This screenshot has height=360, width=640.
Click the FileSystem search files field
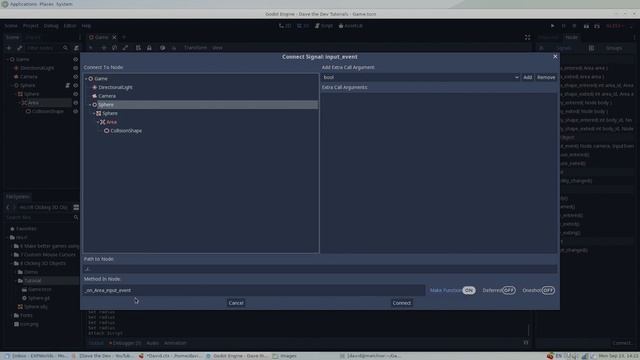(40, 218)
